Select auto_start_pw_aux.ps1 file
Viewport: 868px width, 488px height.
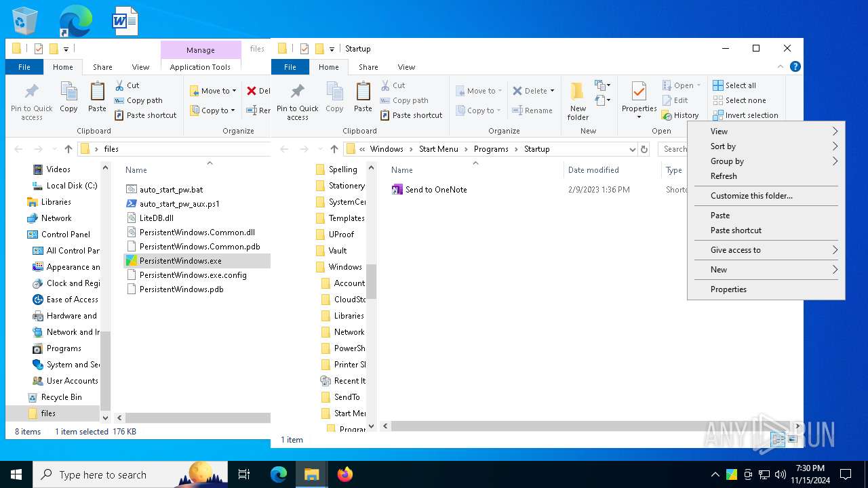179,204
